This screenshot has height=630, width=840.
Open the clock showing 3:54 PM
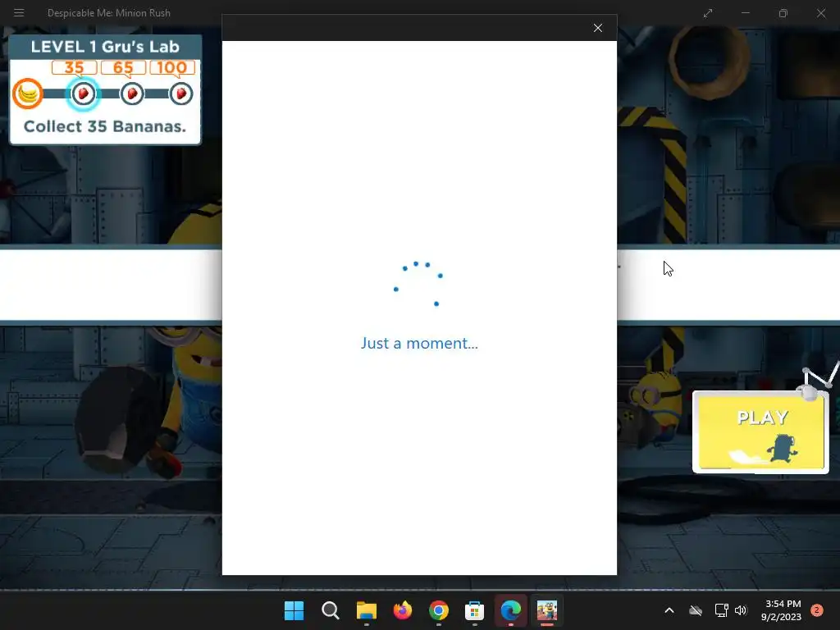(x=782, y=610)
